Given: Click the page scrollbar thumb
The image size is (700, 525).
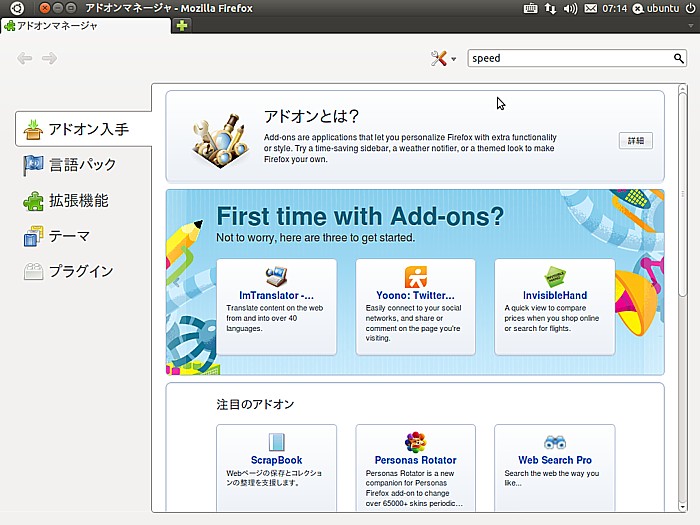Looking at the screenshot, I should pos(682,194).
